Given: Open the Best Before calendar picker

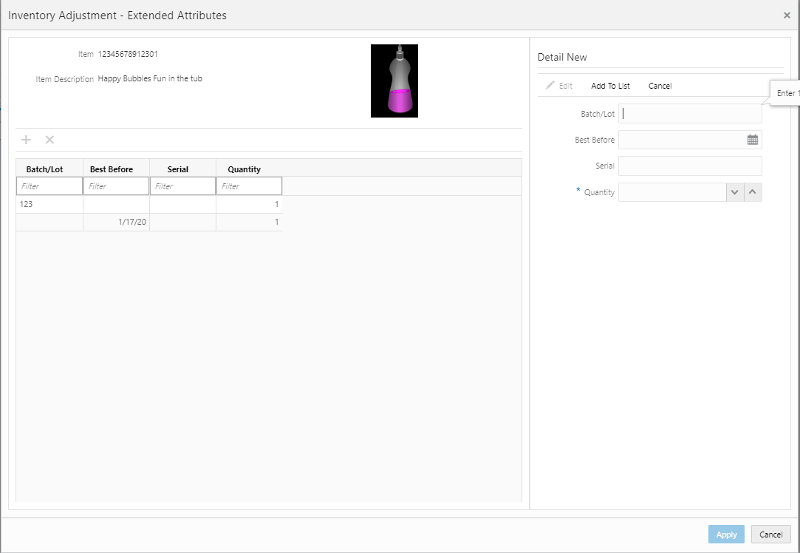Looking at the screenshot, I should (x=753, y=140).
